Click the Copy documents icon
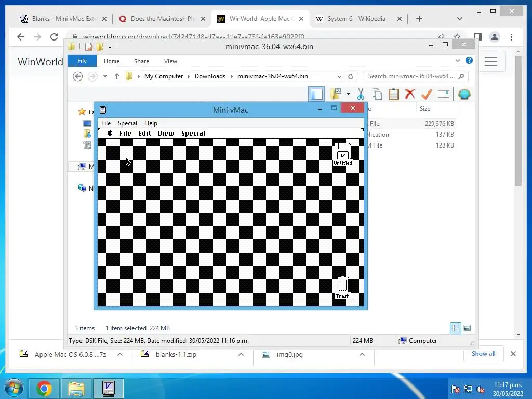The image size is (532, 399). pyautogui.click(x=377, y=94)
